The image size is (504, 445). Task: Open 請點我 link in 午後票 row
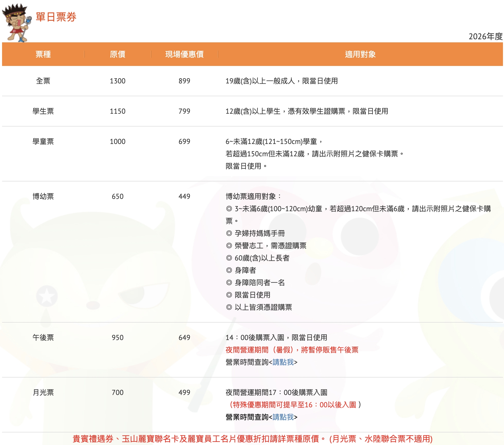pyautogui.click(x=283, y=362)
